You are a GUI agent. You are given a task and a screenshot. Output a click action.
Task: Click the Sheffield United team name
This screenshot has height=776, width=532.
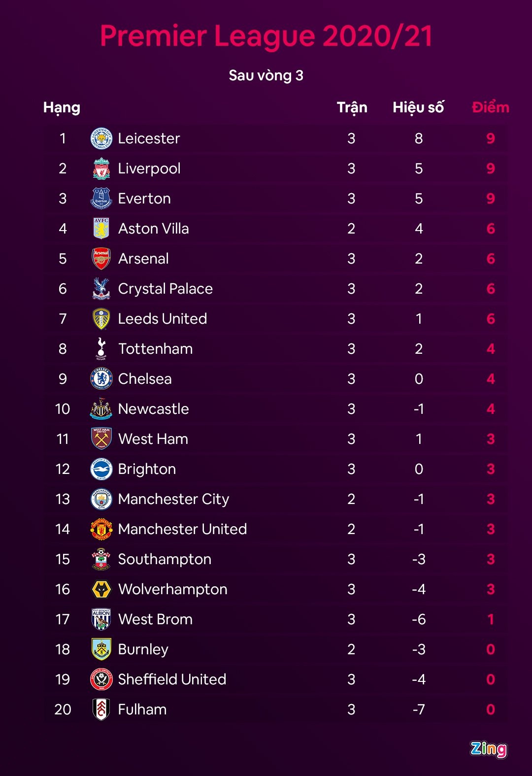(x=172, y=679)
